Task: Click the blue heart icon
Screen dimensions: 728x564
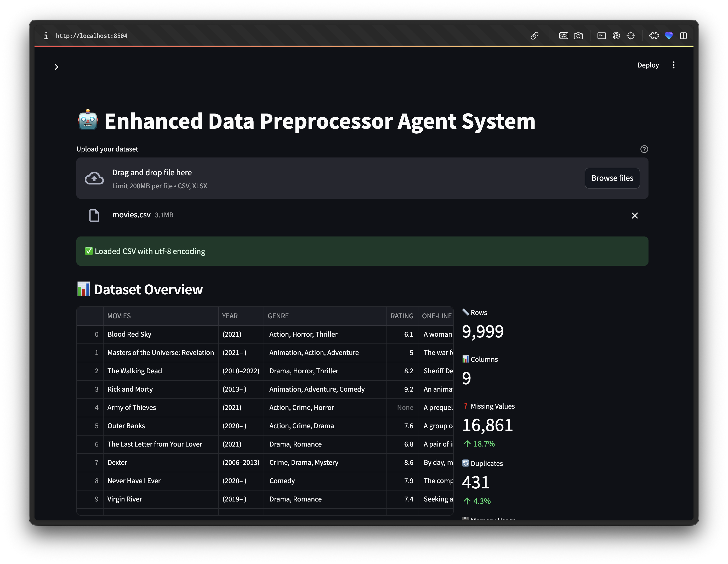Action: (669, 36)
